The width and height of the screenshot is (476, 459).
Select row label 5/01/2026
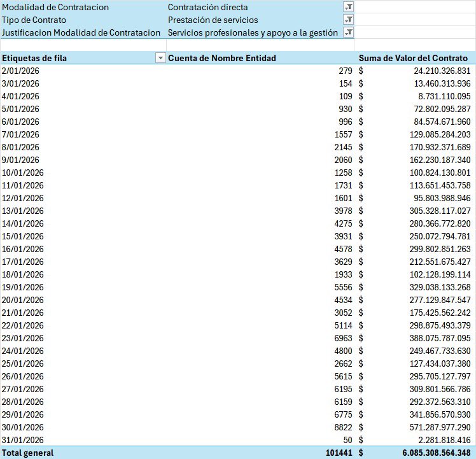20,109
